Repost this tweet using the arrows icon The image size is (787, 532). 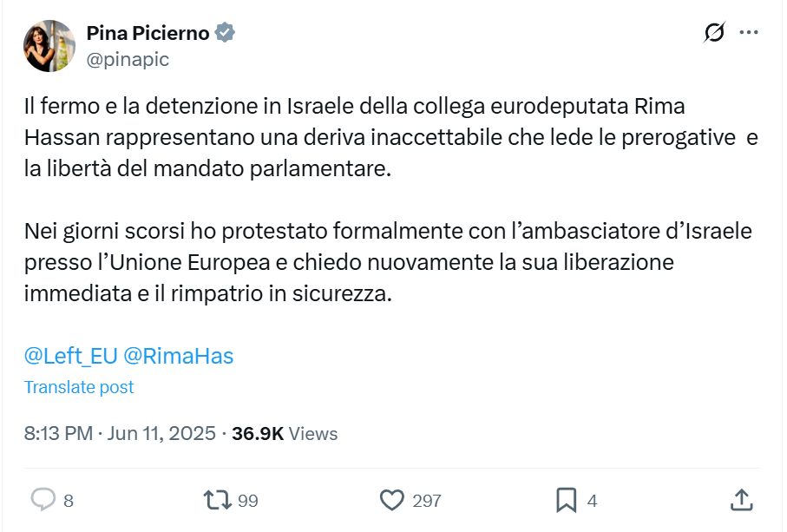(x=216, y=500)
